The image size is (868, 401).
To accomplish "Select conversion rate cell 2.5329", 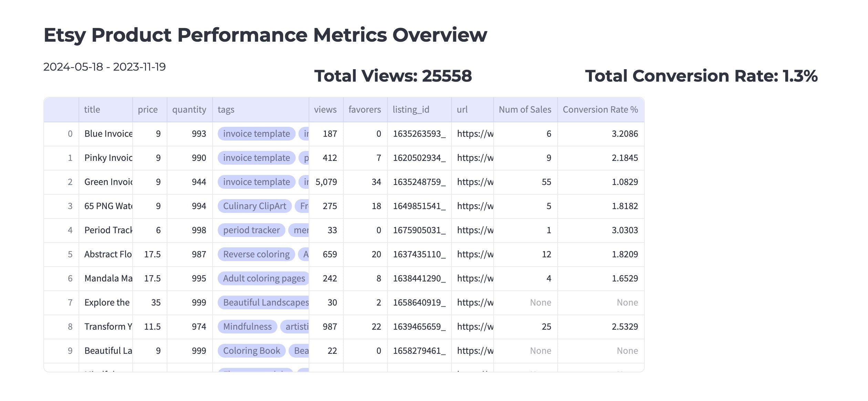I will 601,327.
